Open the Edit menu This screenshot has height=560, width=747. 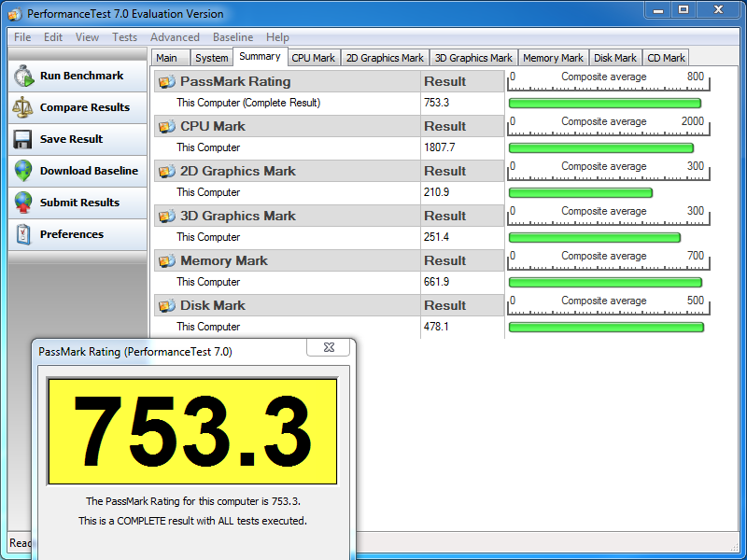coord(53,37)
